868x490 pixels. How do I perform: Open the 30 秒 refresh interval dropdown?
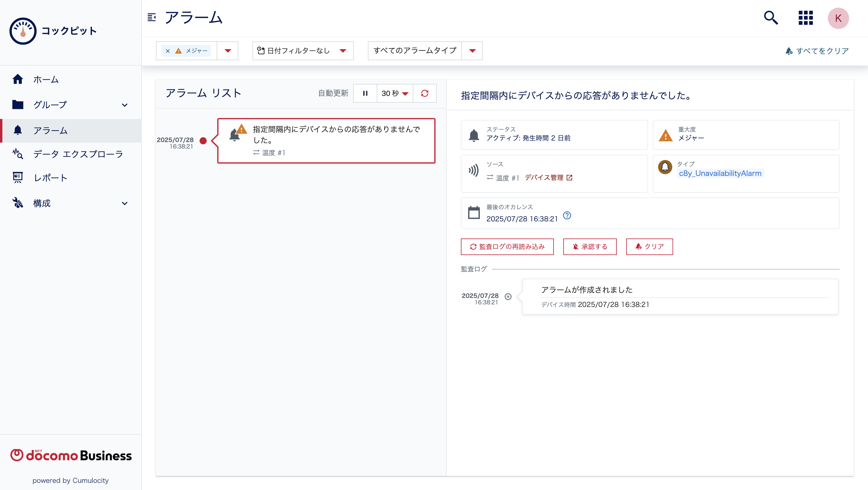[x=395, y=93]
